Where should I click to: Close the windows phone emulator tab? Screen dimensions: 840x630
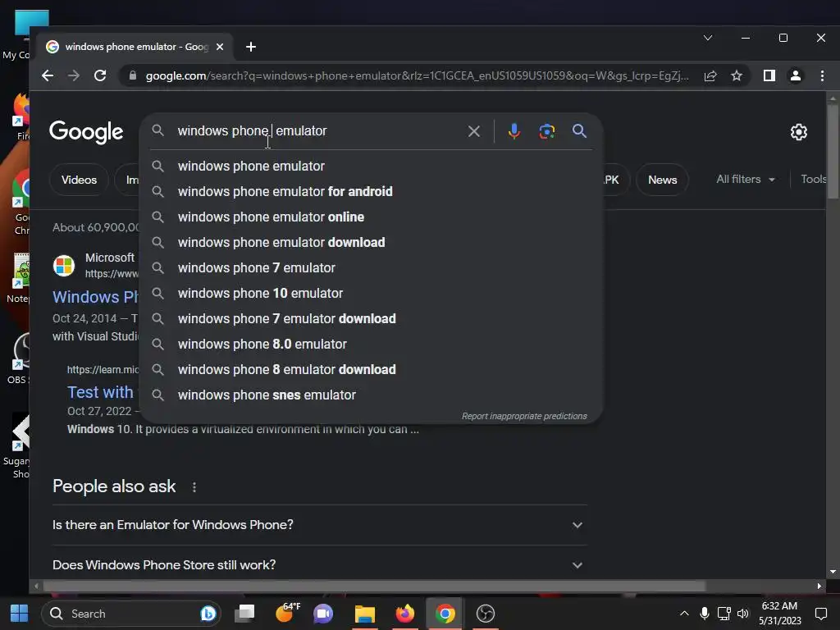pos(220,47)
